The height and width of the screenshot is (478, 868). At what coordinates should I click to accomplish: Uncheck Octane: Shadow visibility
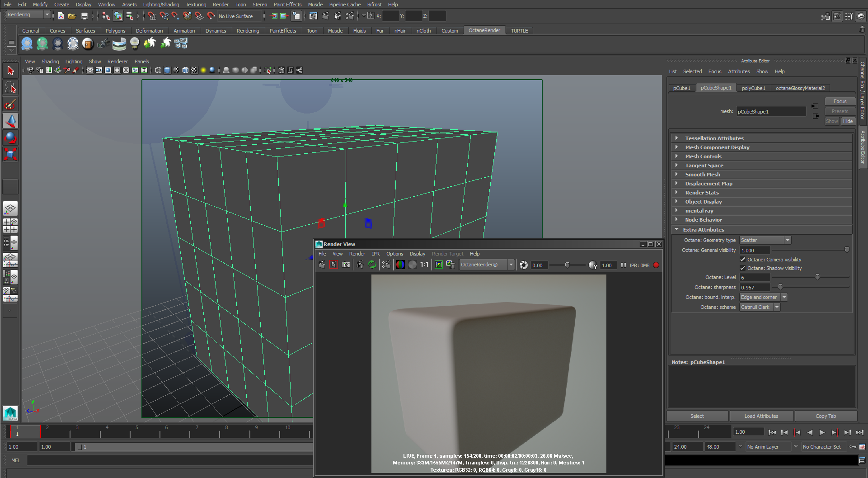click(742, 268)
